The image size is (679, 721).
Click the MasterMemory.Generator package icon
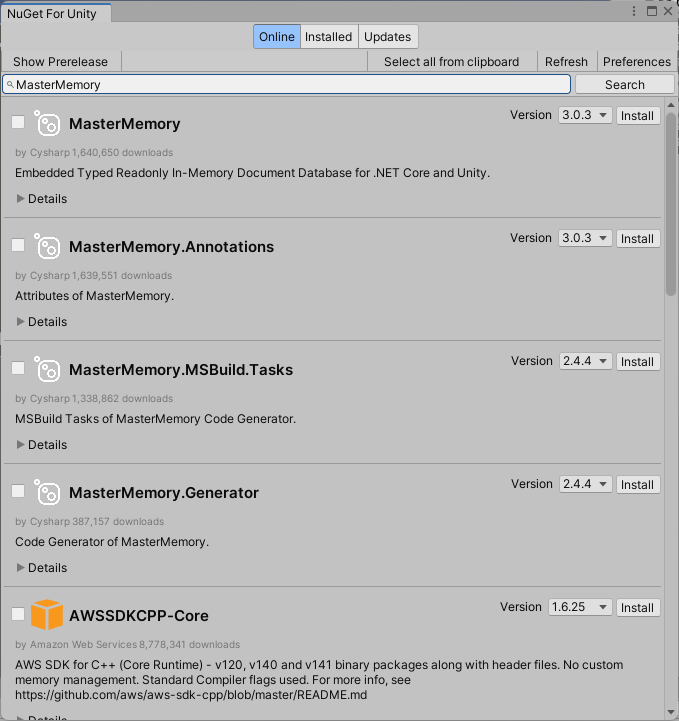click(47, 492)
